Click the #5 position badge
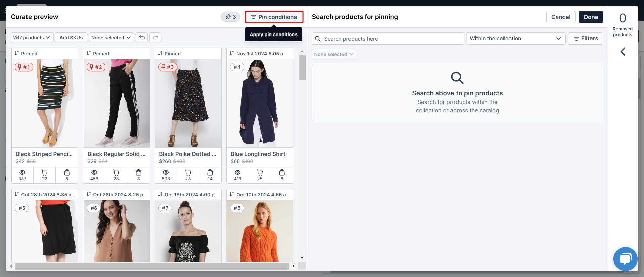This screenshot has width=644, height=277. 22,208
